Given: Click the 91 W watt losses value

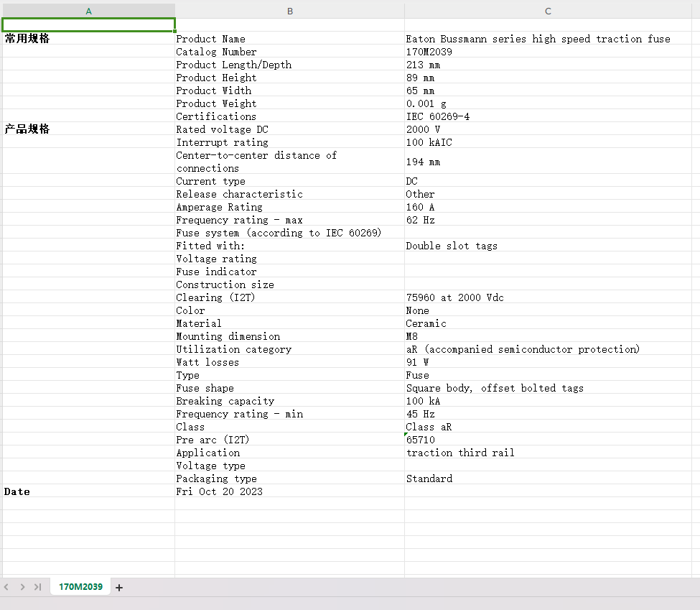Looking at the screenshot, I should pyautogui.click(x=548, y=362).
